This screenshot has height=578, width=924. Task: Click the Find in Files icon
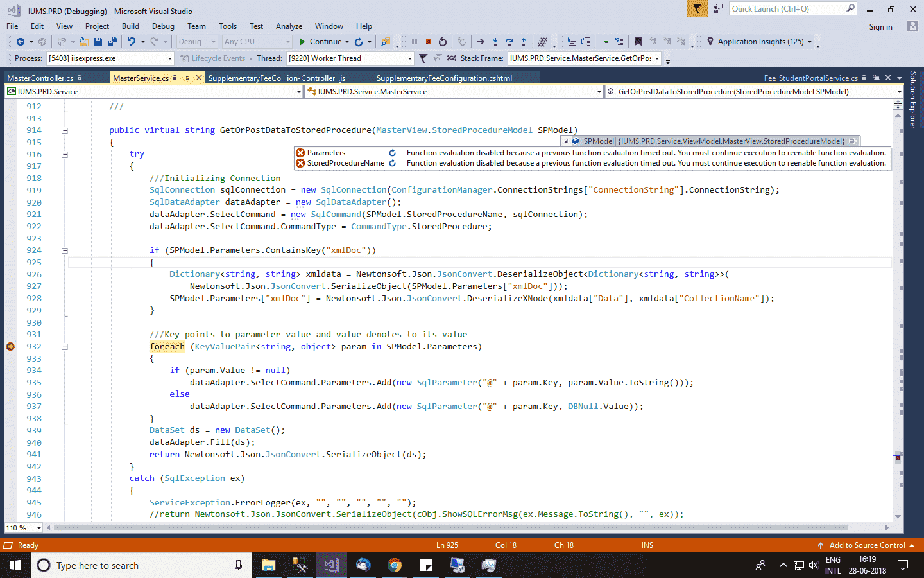pos(386,42)
